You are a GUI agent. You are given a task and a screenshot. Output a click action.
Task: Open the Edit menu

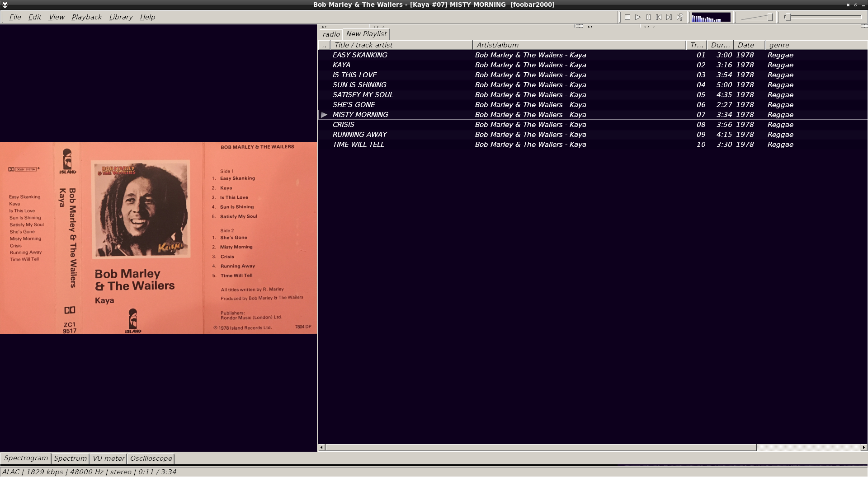click(35, 17)
